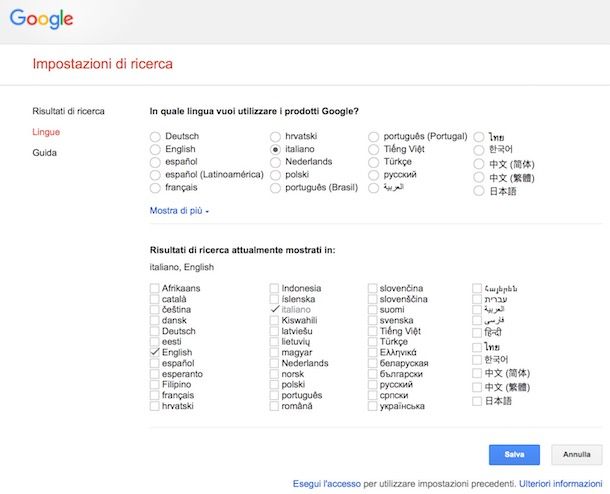Screen dimensions: 610x494
Task: Tick the íslenska checkbox
Action: pos(274,299)
